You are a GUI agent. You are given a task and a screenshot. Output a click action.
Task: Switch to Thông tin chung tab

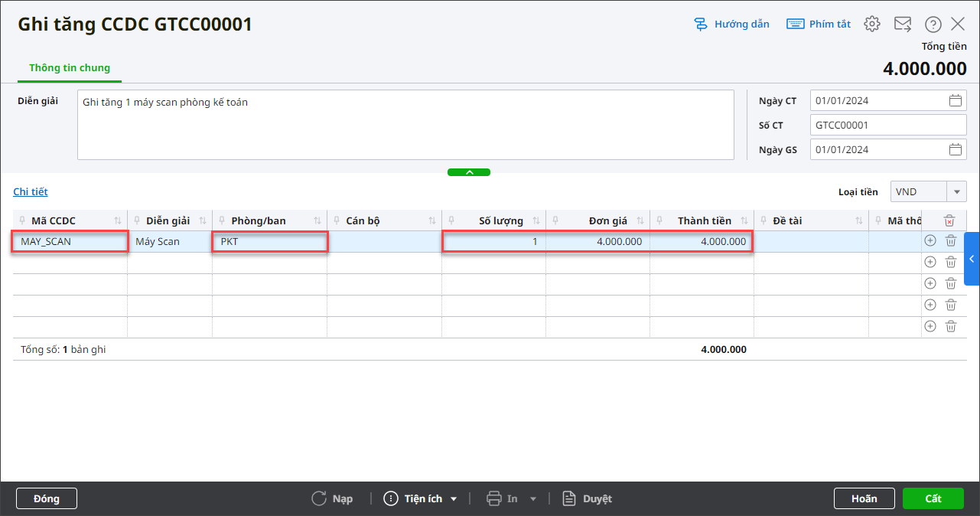click(x=70, y=68)
